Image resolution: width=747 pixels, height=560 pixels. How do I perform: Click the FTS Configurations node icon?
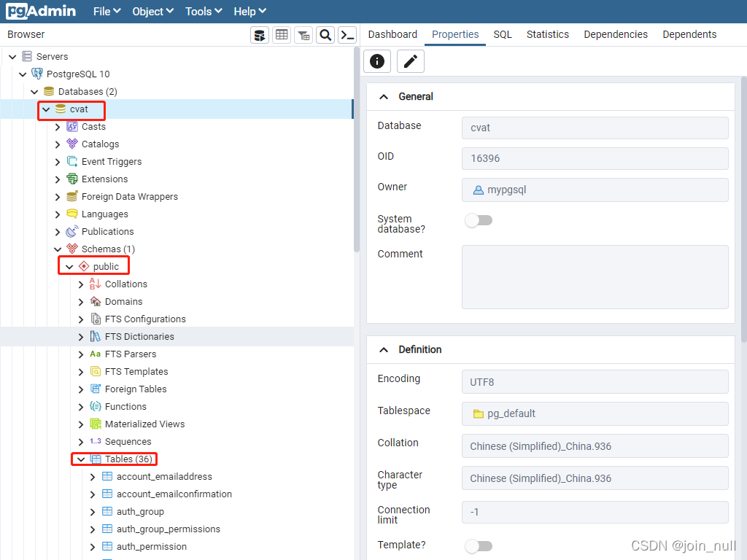pos(96,319)
